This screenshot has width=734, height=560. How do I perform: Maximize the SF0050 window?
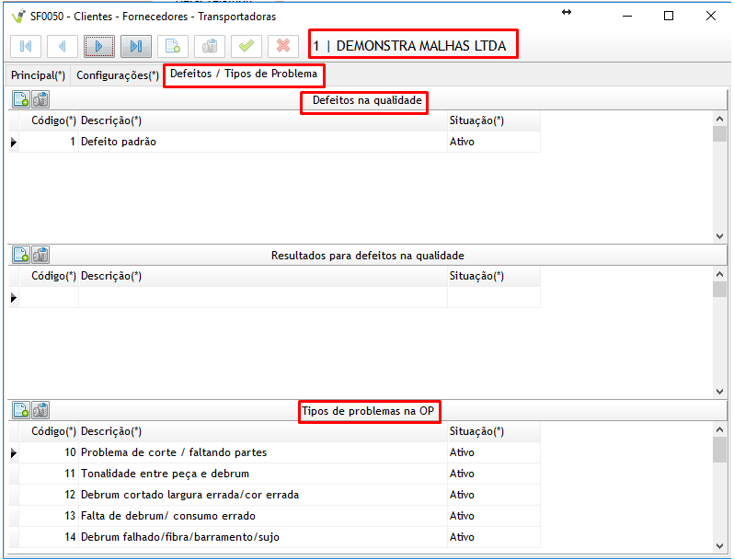click(669, 16)
